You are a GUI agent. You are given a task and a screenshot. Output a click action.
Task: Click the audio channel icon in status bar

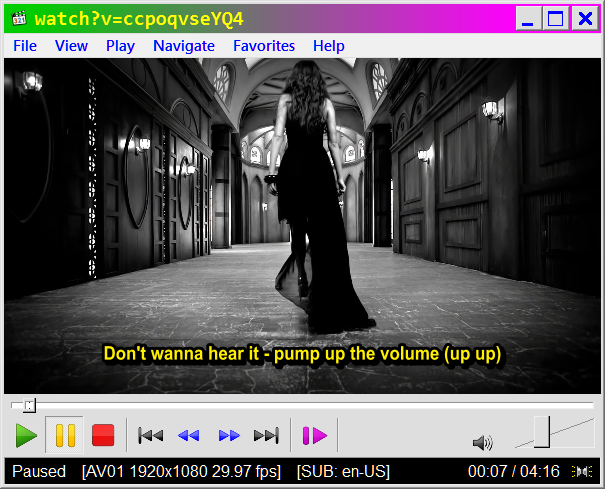pyautogui.click(x=582, y=471)
